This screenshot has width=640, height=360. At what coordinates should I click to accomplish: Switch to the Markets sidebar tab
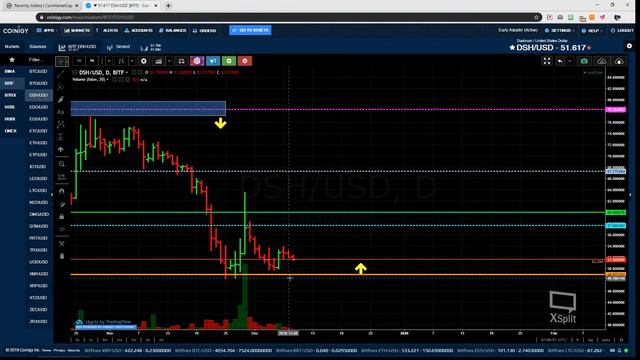pyautogui.click(x=12, y=47)
